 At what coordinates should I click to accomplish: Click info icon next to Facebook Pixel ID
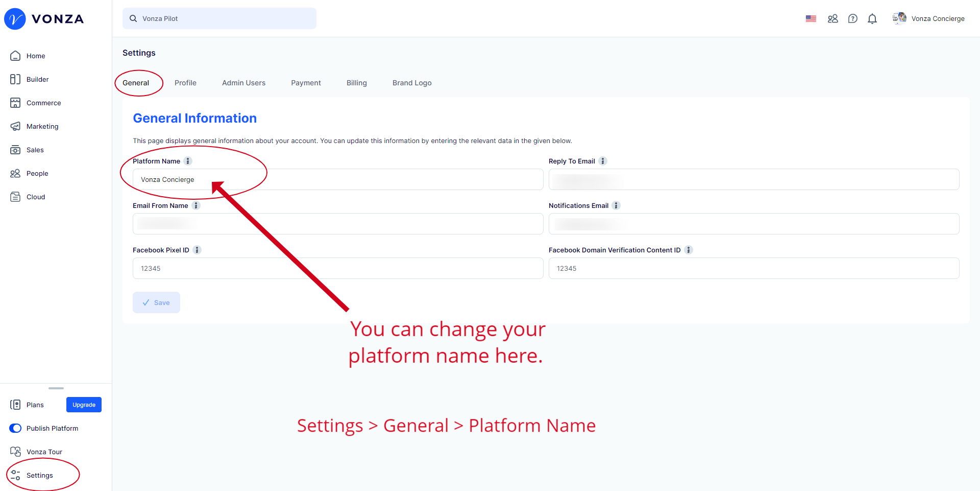click(x=197, y=250)
